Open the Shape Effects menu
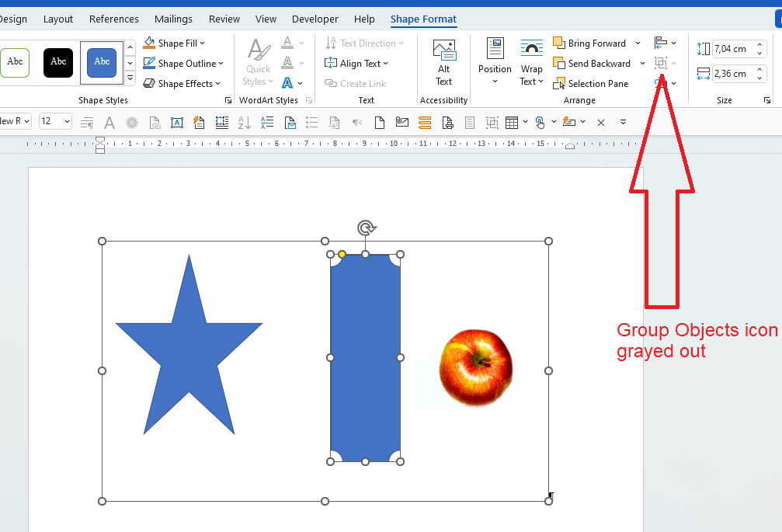This screenshot has height=532, width=782. click(x=182, y=84)
